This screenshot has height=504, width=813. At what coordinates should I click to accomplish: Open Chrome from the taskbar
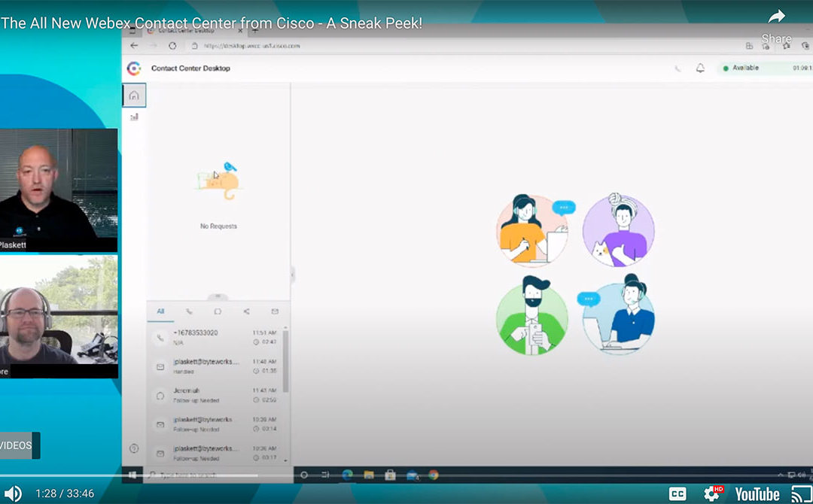click(x=434, y=475)
